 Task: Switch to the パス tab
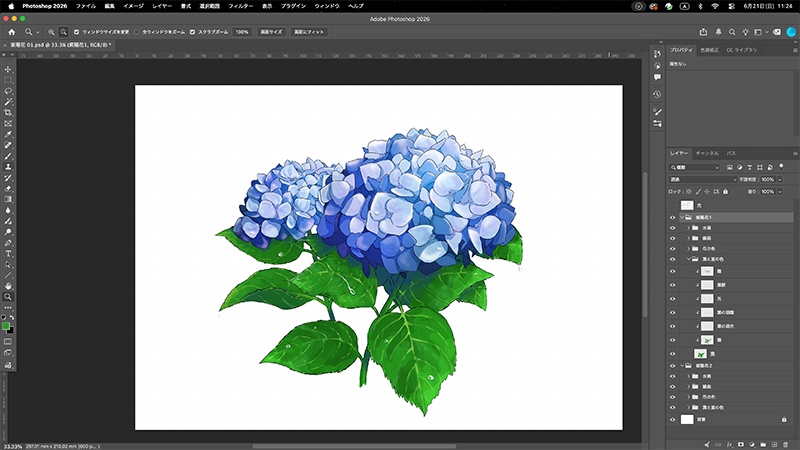click(731, 153)
